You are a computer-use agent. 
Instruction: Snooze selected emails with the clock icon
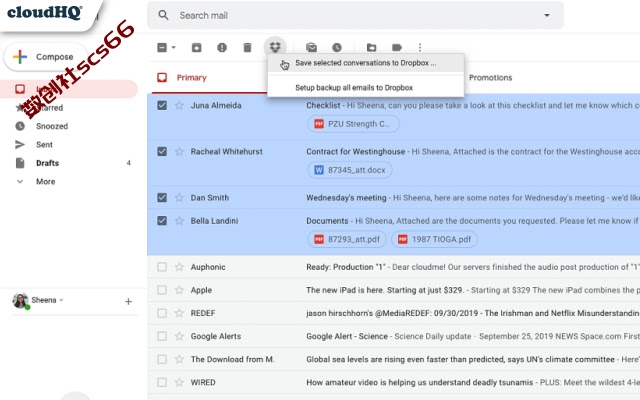click(337, 48)
